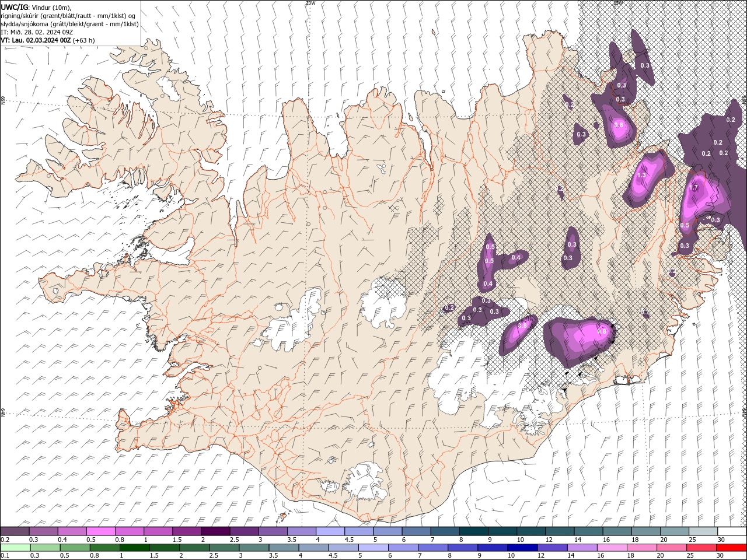Click the white swatch ending the upper legend
Image resolution: width=747 pixels, height=560 pixels.
pos(732,531)
